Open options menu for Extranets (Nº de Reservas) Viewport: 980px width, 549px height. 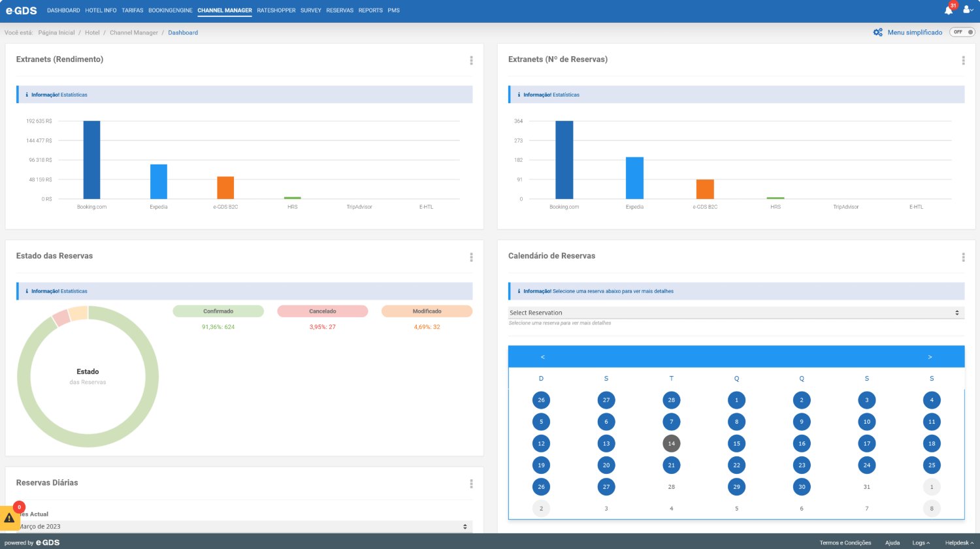tap(963, 60)
